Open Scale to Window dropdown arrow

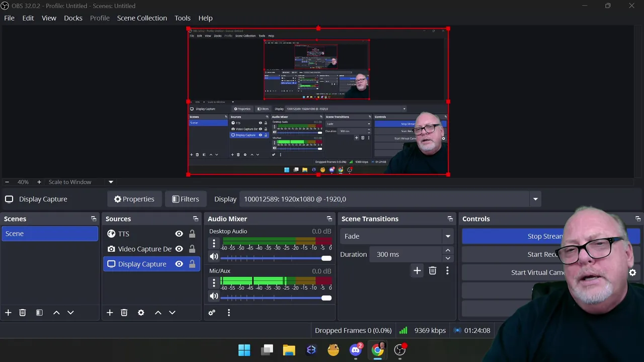pyautogui.click(x=111, y=182)
